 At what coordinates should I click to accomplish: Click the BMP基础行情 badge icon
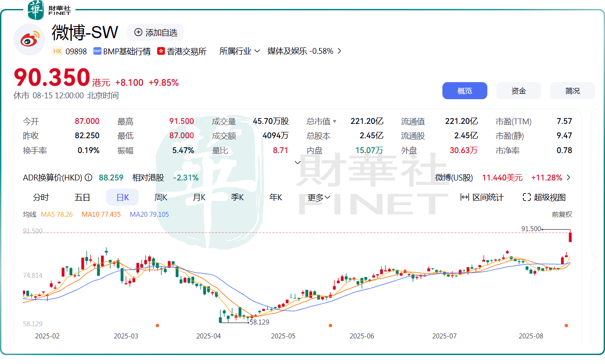[x=97, y=51]
